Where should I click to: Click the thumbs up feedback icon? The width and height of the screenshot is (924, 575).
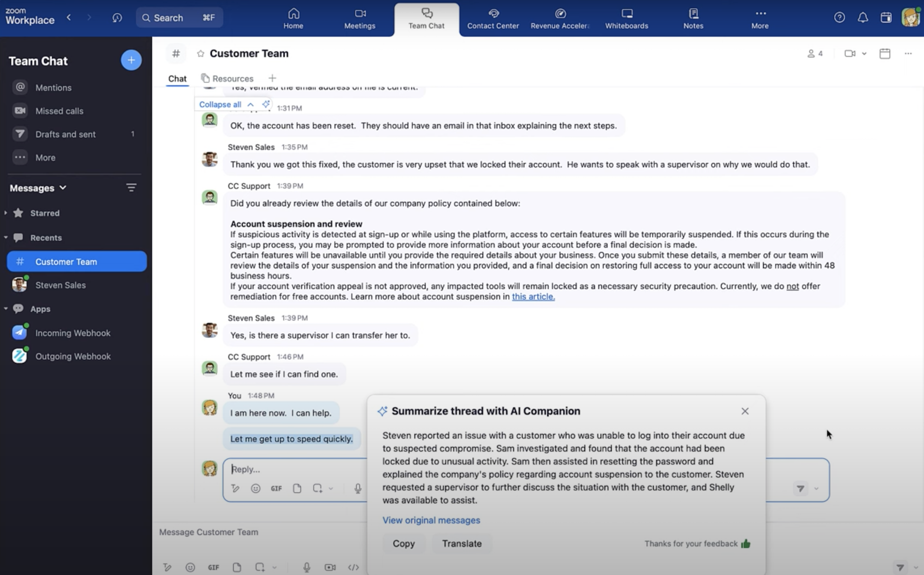pos(746,544)
